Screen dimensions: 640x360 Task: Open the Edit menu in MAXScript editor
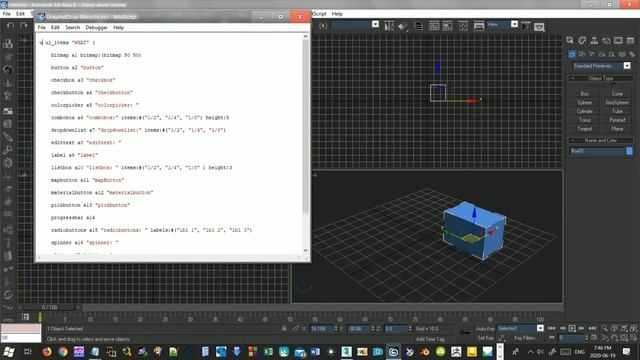[x=55, y=27]
